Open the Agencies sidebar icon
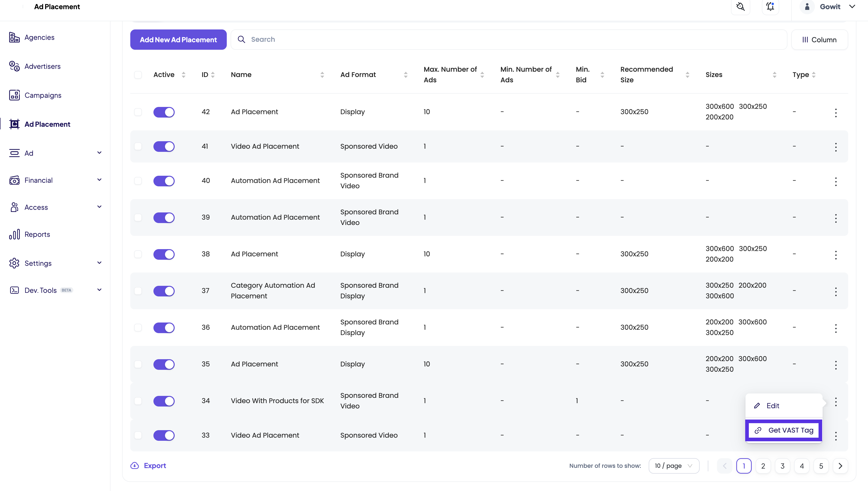 pyautogui.click(x=14, y=37)
